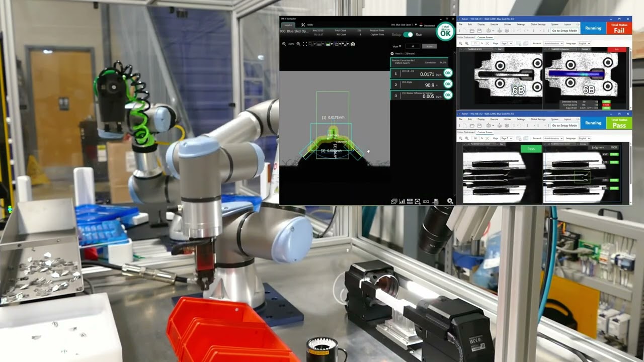Open the Page 7 dropdown in CAM2 window
The width and height of the screenshot is (644, 362).
tap(507, 138)
